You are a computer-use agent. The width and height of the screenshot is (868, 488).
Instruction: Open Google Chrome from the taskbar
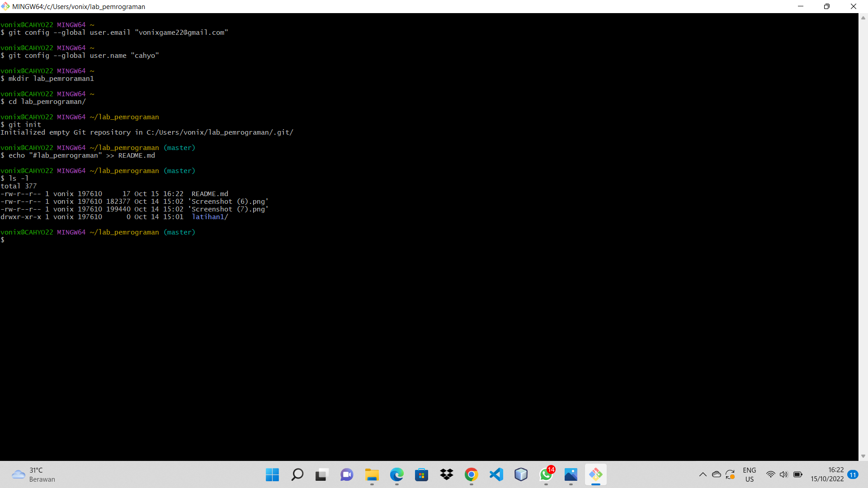471,475
